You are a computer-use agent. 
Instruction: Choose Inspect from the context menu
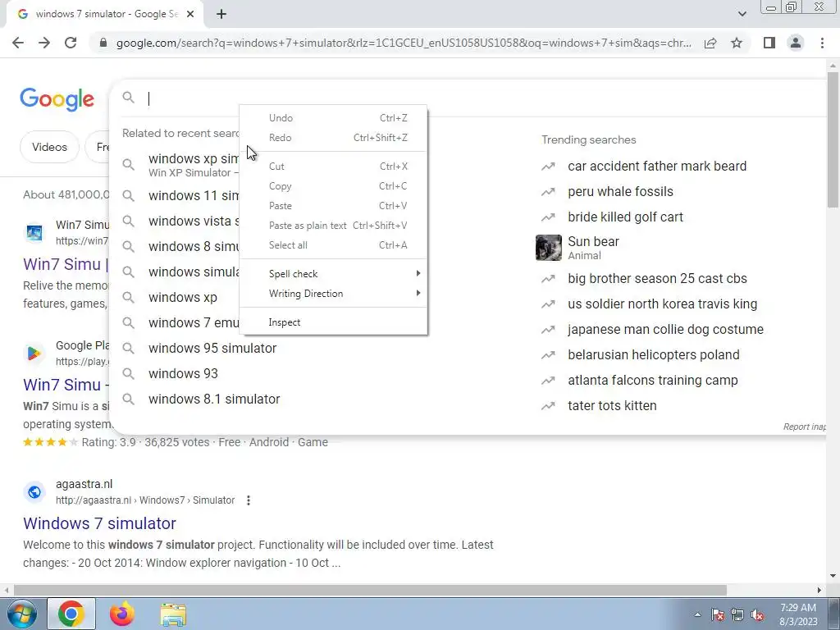point(333,322)
